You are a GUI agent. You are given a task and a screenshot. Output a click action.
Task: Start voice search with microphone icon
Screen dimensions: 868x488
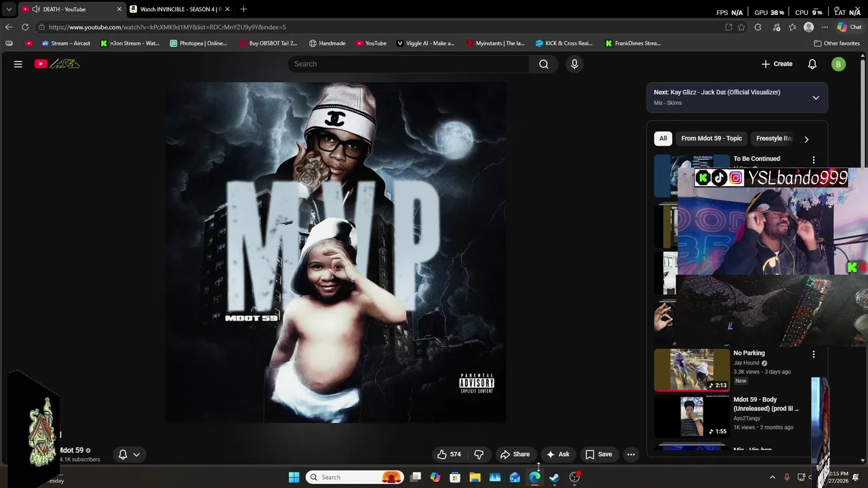574,64
